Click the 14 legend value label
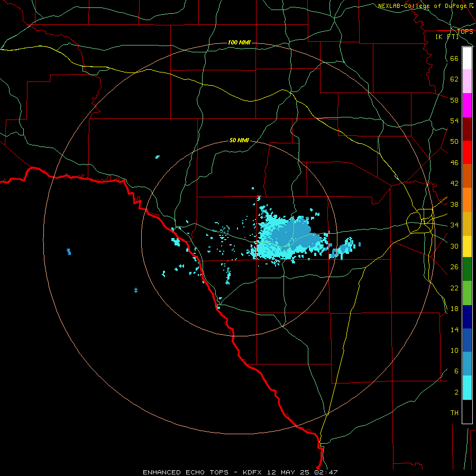Screen dimensions: 476x476 (x=454, y=329)
